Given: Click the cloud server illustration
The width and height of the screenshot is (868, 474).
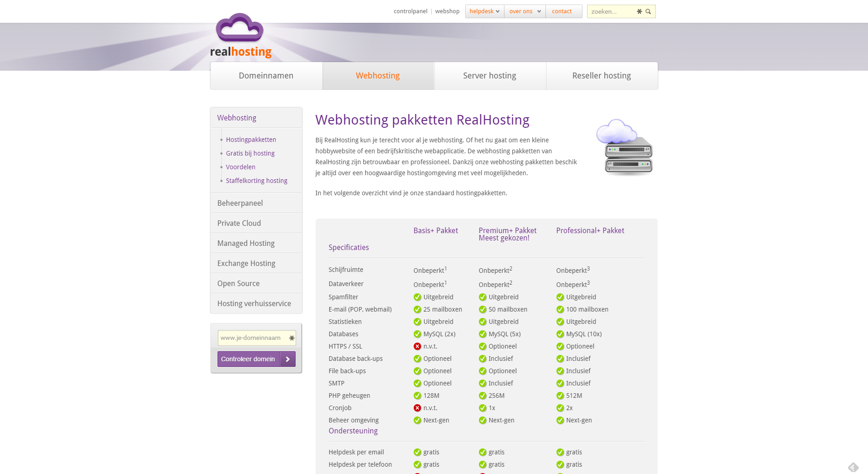Looking at the screenshot, I should click(624, 147).
